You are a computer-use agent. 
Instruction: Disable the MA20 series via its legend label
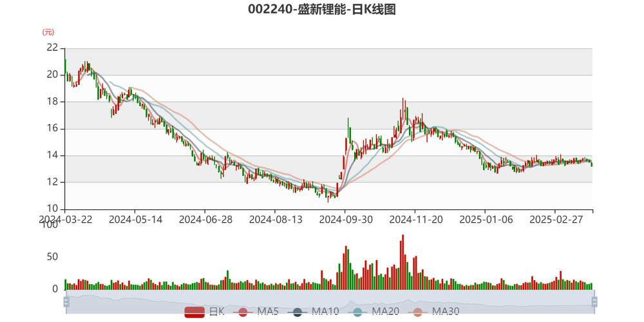[385, 312]
